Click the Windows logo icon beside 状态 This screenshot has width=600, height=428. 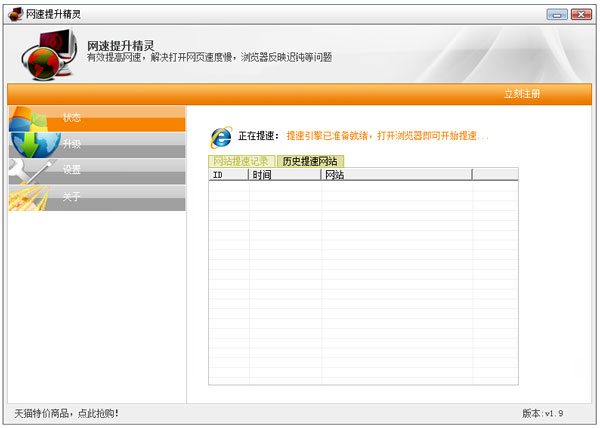tap(28, 119)
